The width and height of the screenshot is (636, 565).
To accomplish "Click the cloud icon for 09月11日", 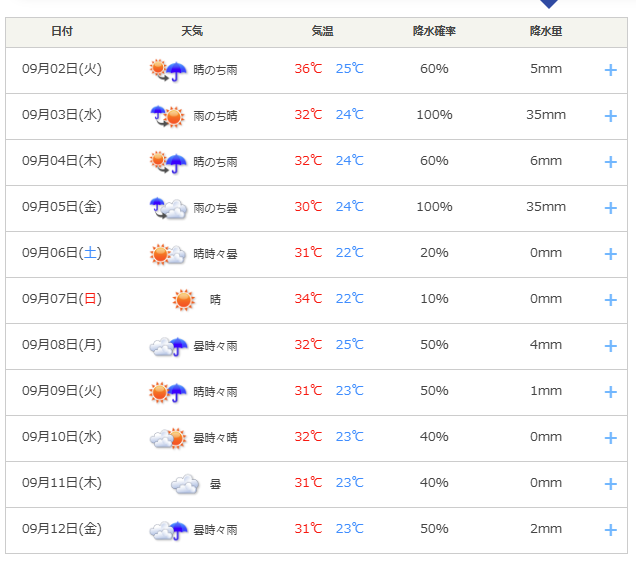I will tap(183, 484).
